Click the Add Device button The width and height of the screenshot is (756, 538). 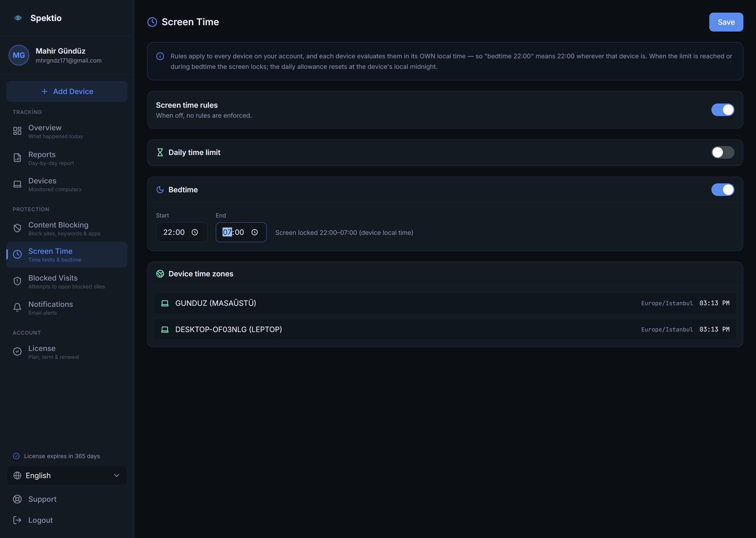[x=67, y=91]
